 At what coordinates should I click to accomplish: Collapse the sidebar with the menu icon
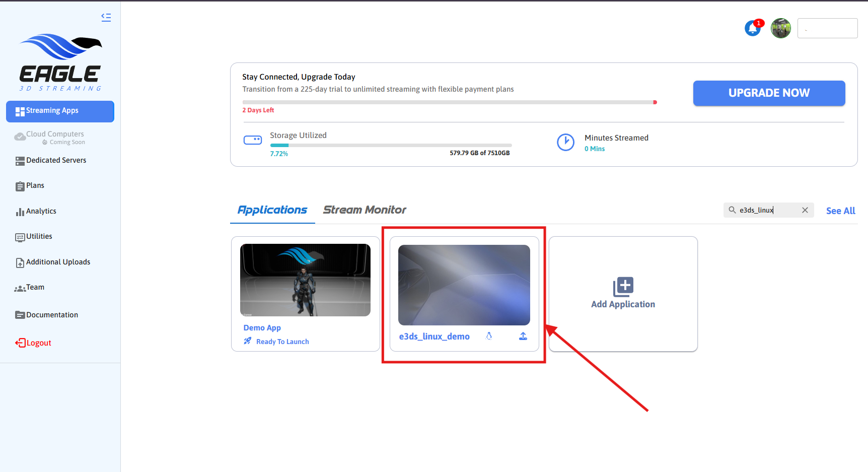[x=106, y=17]
